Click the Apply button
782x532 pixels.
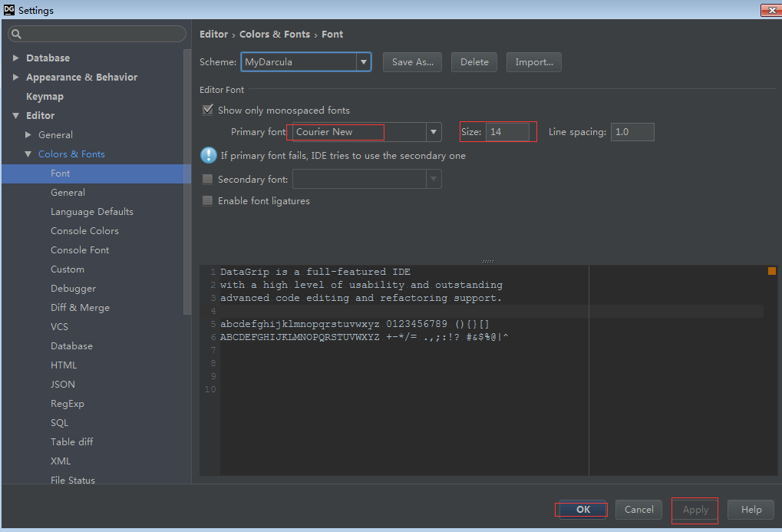coord(694,509)
